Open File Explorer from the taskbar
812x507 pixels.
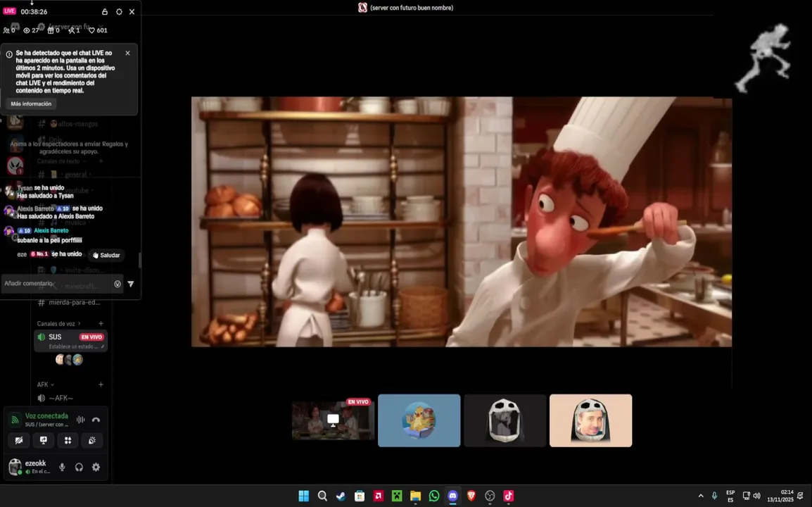(415, 496)
